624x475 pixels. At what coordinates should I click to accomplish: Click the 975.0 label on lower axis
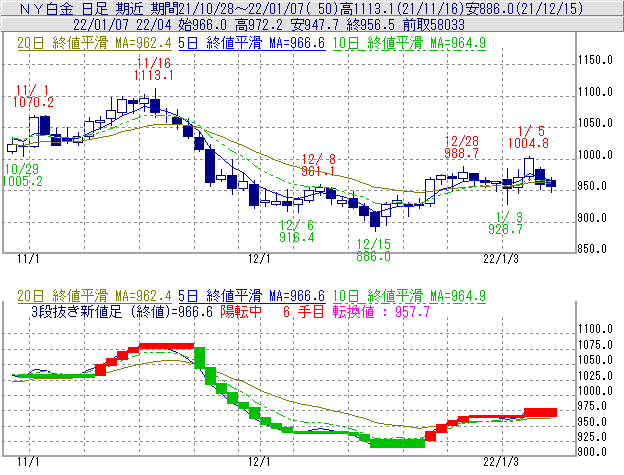[x=592, y=406]
